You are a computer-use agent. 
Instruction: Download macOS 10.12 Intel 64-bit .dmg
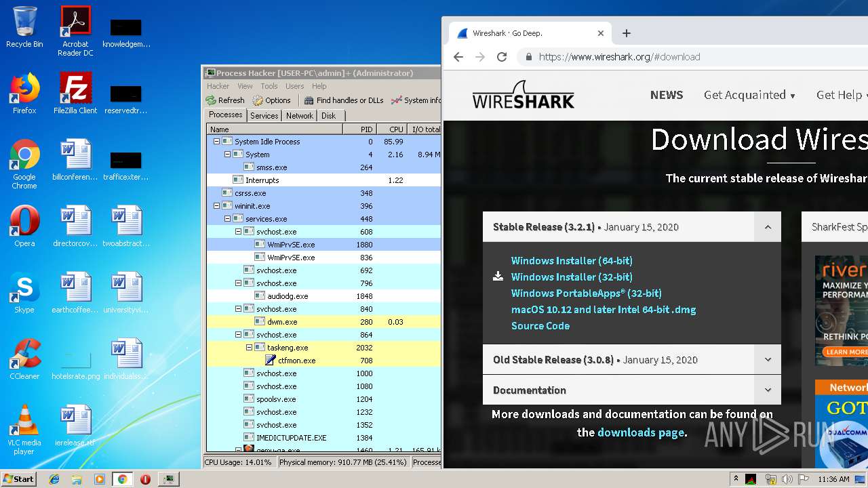(604, 309)
